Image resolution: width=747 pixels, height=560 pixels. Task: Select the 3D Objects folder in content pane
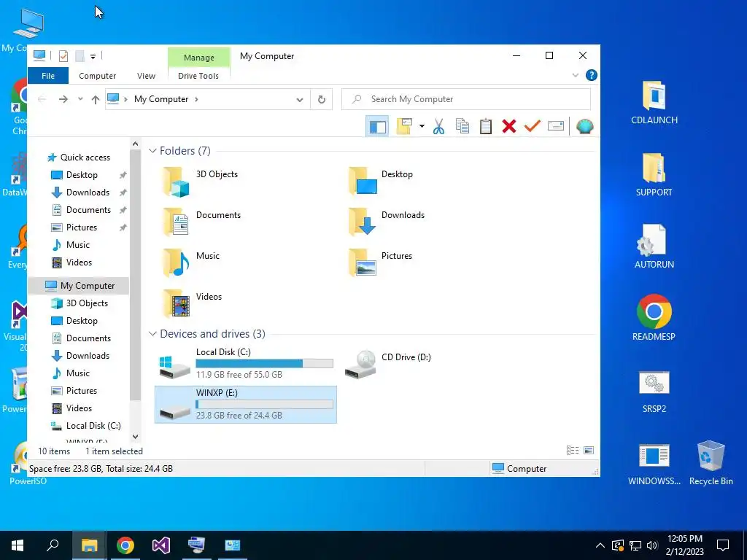point(200,182)
